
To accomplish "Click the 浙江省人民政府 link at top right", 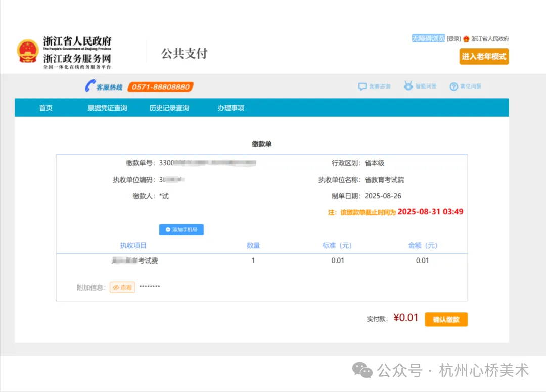I will (x=490, y=38).
